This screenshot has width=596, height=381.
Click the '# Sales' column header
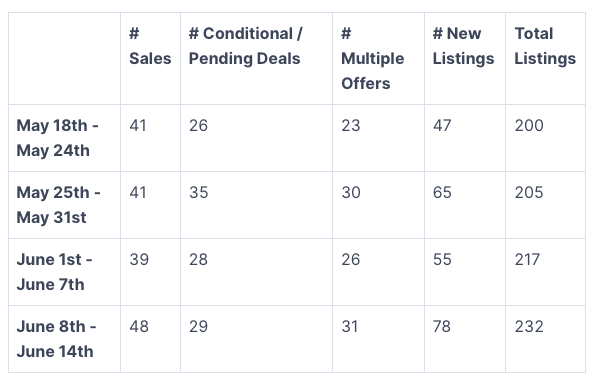point(150,46)
